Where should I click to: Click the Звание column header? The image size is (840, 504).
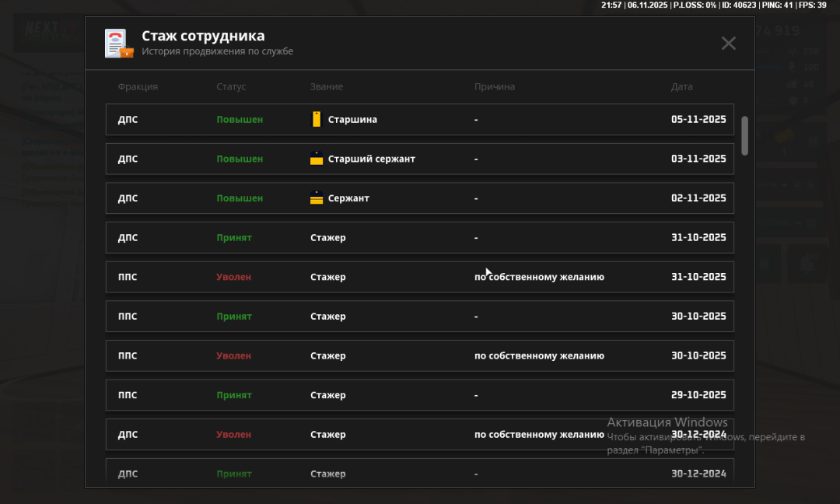327,87
